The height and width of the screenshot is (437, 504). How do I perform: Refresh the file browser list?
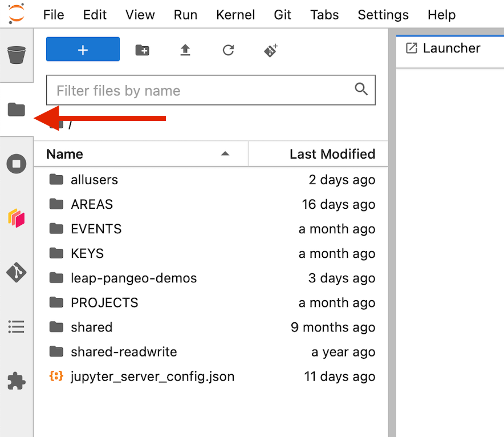[228, 50]
